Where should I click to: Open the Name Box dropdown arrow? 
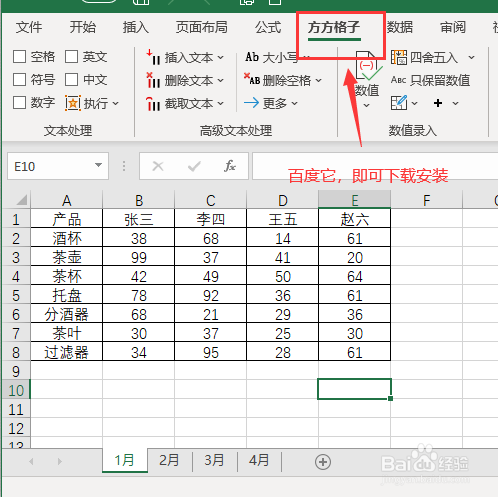[98, 165]
